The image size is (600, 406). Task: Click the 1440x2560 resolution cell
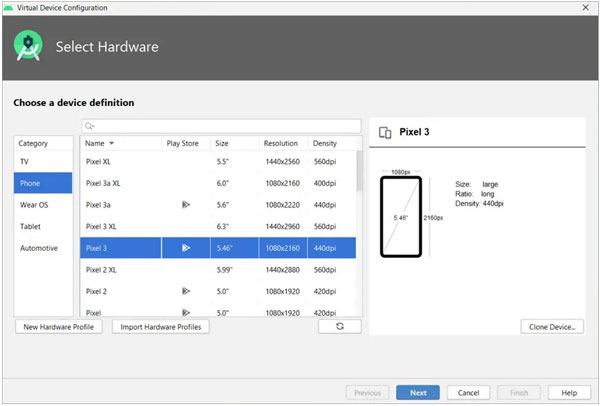[283, 161]
